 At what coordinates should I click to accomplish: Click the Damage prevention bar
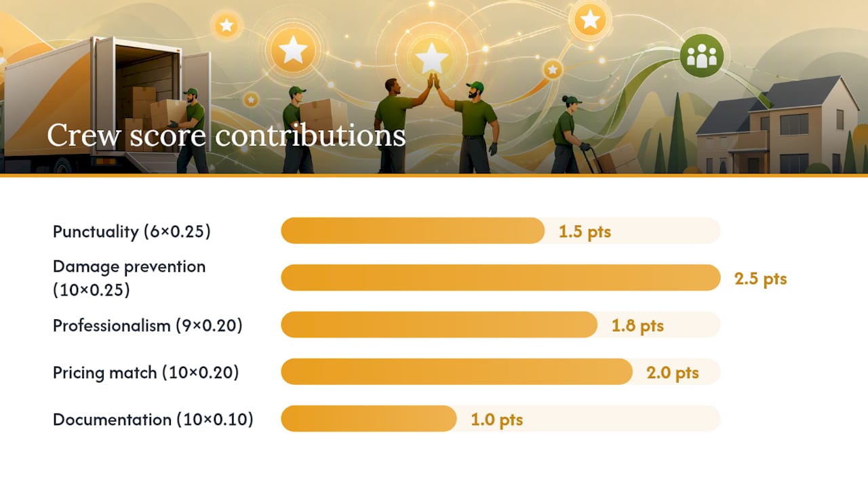pos(500,278)
